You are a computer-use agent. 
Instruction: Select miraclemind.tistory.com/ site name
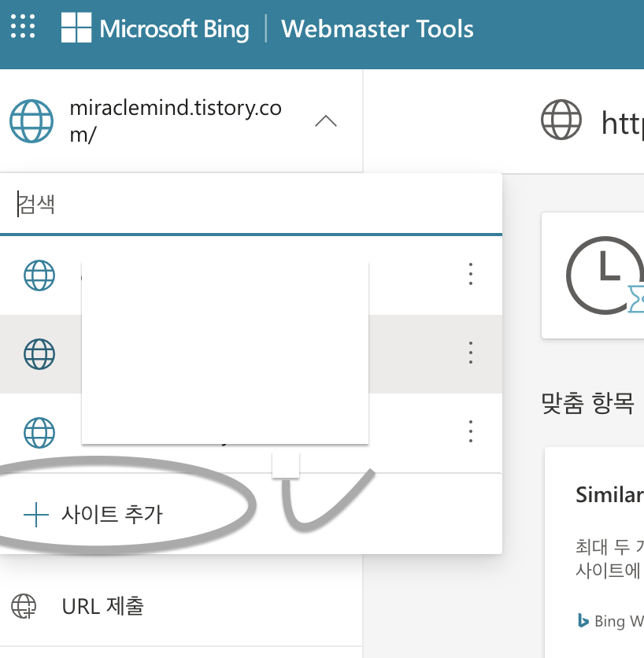176,121
